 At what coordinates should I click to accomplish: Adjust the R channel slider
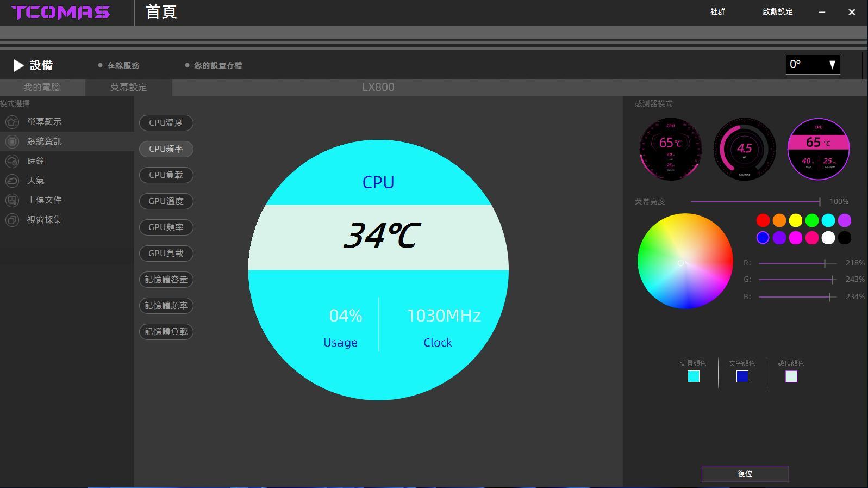797,263
